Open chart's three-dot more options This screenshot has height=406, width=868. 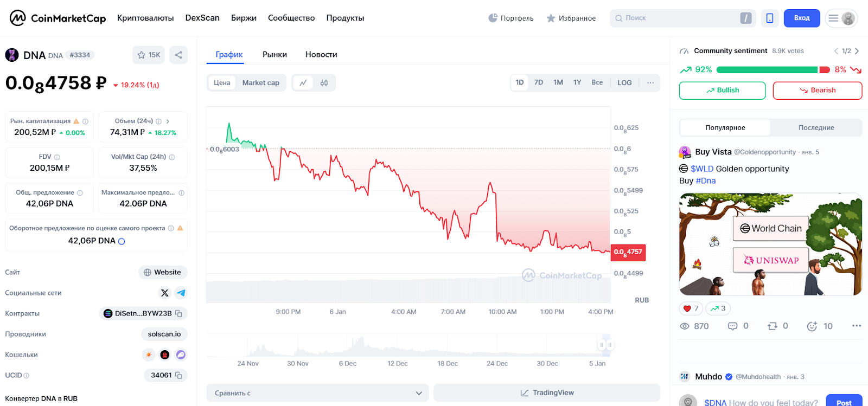coord(650,83)
